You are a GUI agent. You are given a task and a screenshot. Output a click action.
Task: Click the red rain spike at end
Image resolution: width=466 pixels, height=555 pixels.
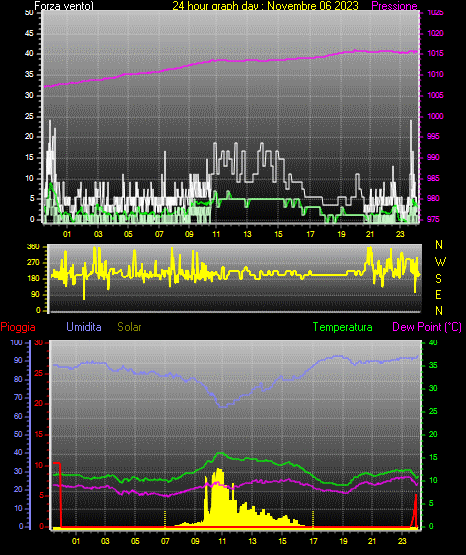coord(415,510)
